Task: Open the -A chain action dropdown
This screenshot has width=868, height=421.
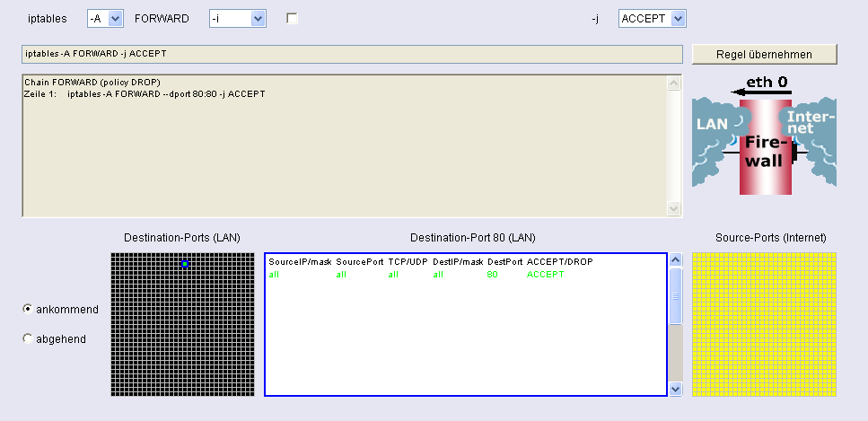Action: pyautogui.click(x=105, y=18)
